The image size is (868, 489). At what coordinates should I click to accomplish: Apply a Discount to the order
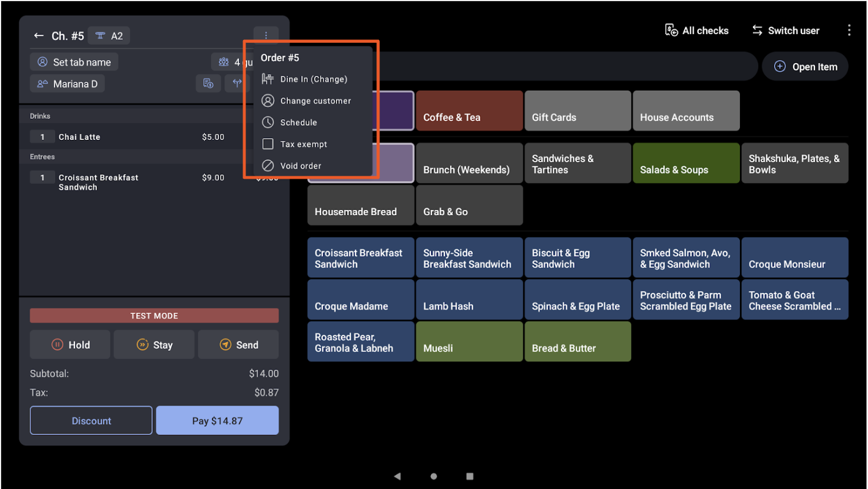point(91,420)
